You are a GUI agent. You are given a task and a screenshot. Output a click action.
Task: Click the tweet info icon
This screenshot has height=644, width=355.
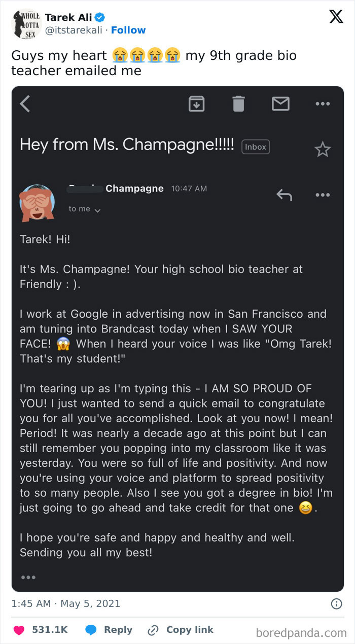[336, 604]
